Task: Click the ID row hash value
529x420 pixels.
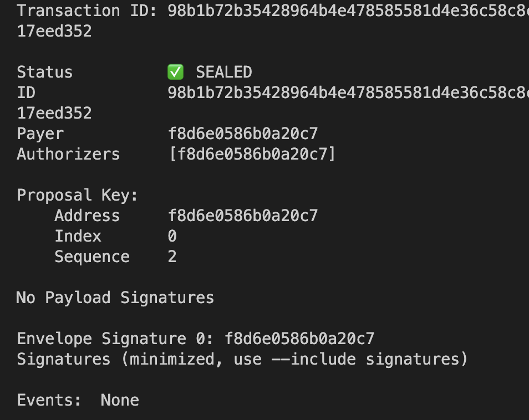Action: pos(348,93)
